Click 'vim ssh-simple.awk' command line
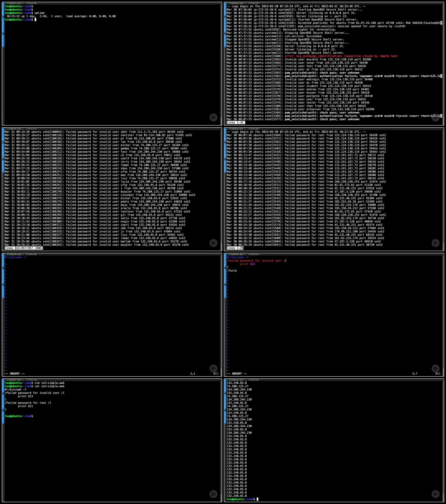 pos(49,383)
